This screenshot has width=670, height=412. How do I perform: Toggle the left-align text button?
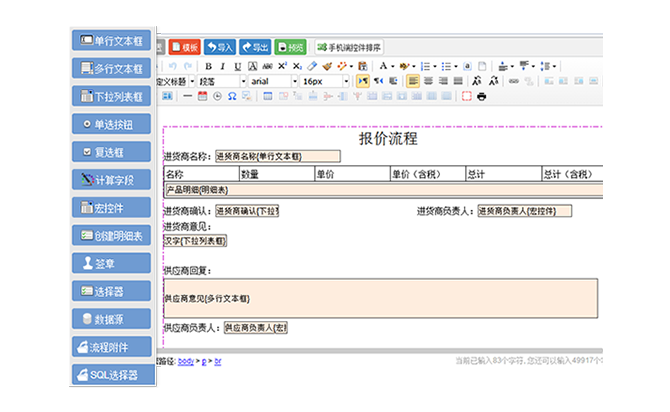[x=413, y=81]
